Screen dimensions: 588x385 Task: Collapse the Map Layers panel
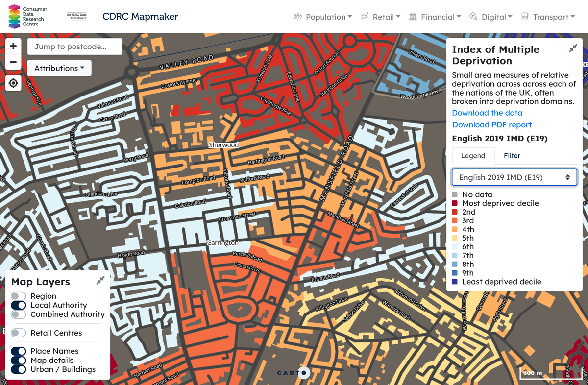[x=100, y=280]
